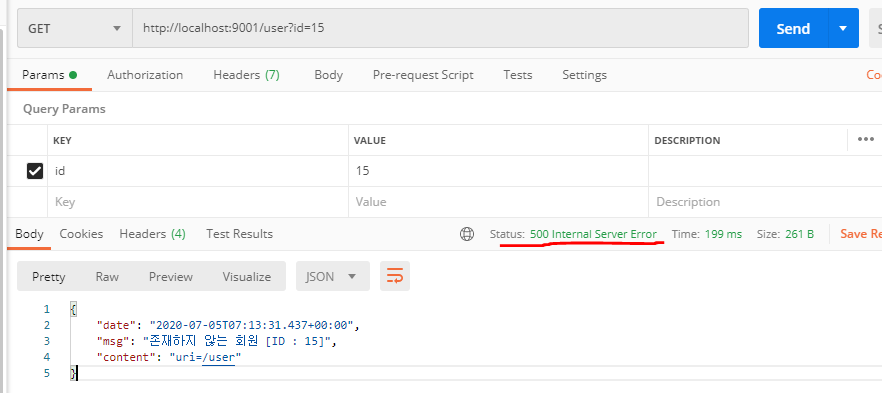
Task: Click the 500 Internal Server Error status
Action: click(593, 234)
